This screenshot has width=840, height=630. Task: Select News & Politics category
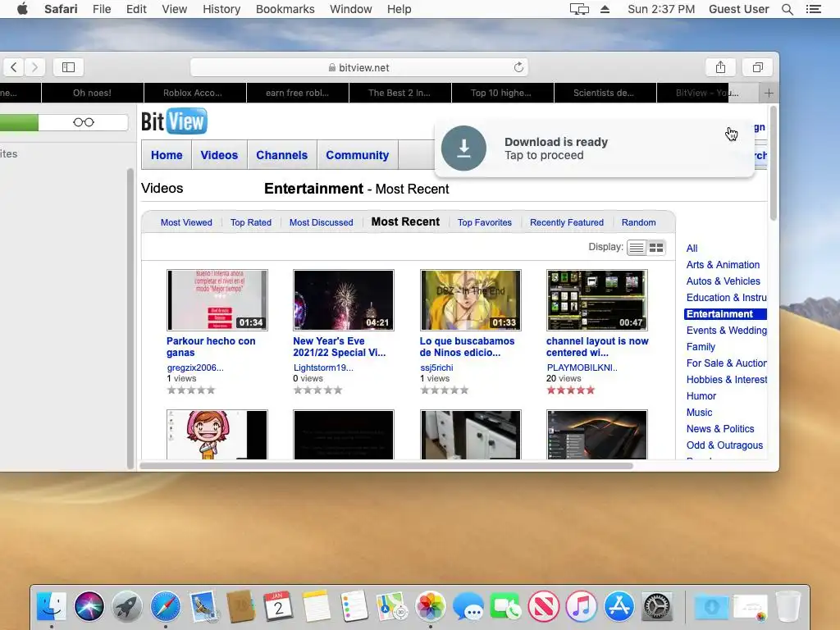click(x=720, y=429)
